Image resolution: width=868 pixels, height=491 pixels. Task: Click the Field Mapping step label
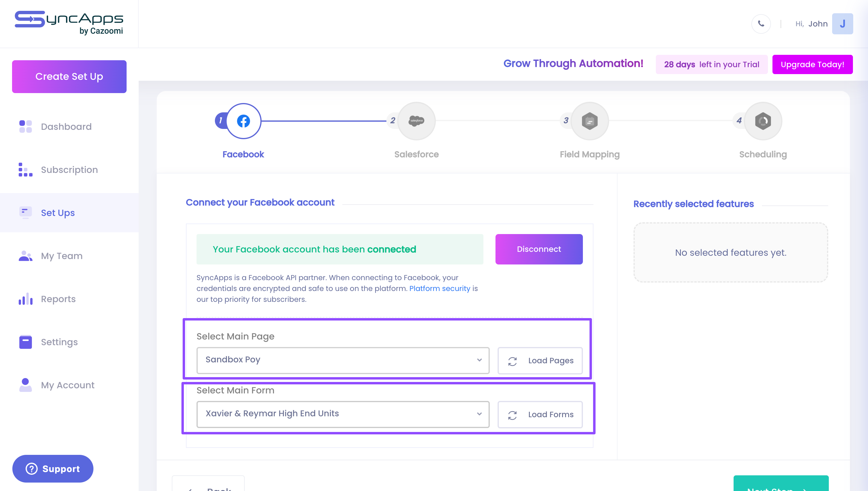(590, 154)
